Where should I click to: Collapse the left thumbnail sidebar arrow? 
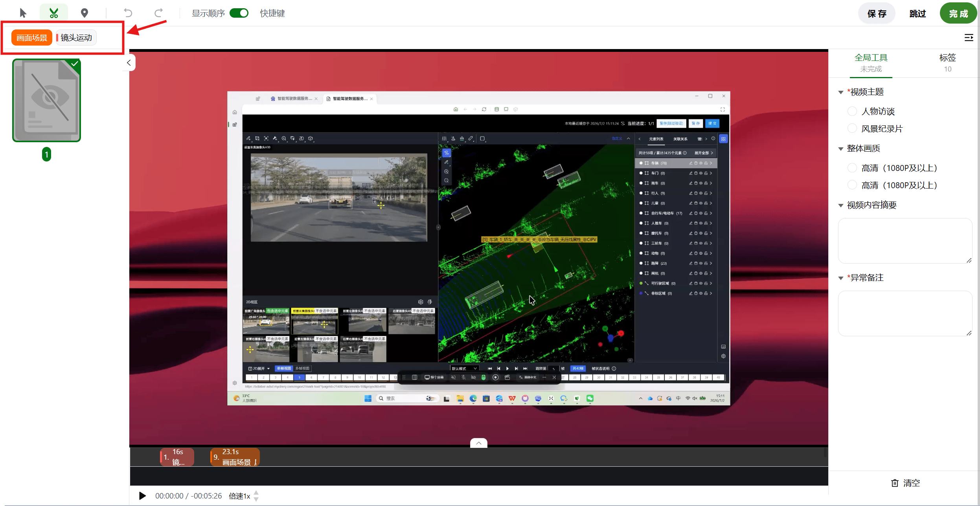coord(129,62)
